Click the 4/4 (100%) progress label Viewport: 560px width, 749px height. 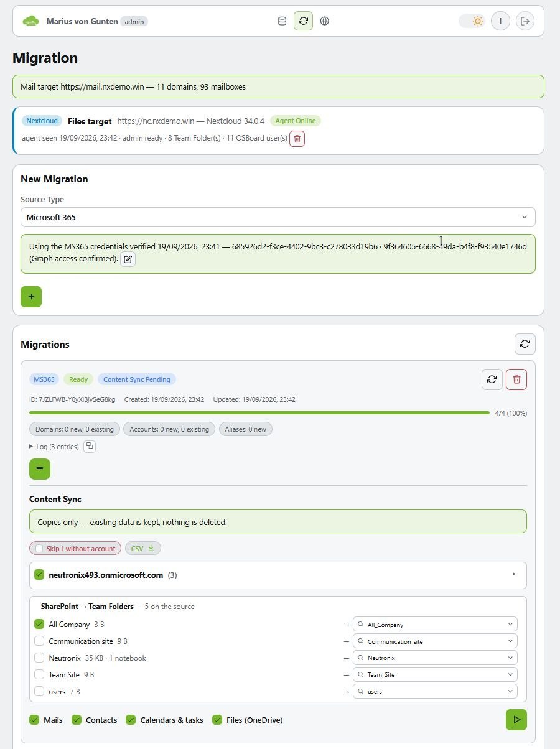(511, 413)
